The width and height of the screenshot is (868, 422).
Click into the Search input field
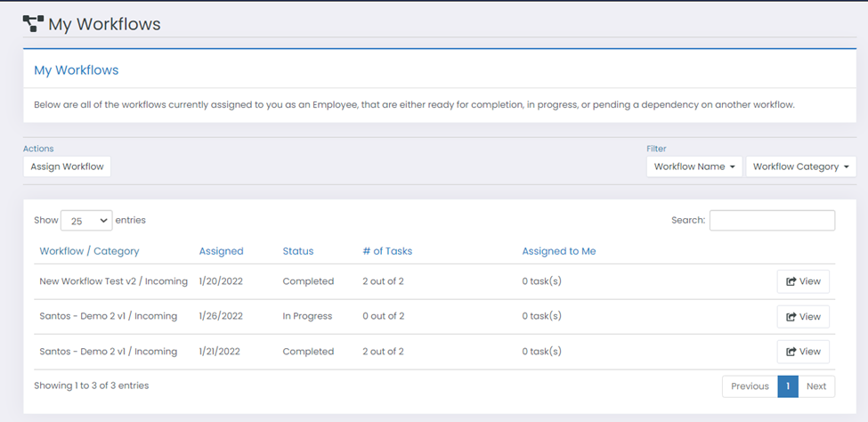pyautogui.click(x=772, y=221)
